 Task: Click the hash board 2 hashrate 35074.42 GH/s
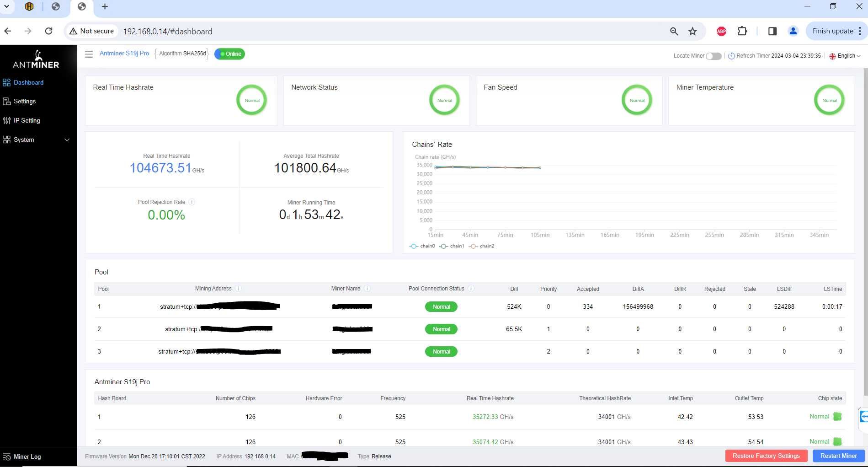pyautogui.click(x=493, y=442)
